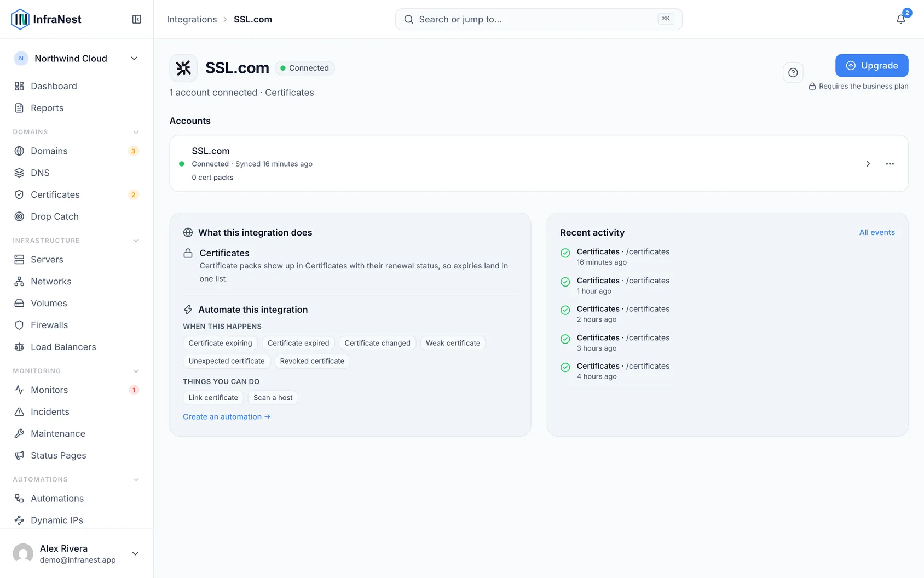Open the Northwind Cloud workspace switcher
The image size is (924, 578).
(x=77, y=59)
